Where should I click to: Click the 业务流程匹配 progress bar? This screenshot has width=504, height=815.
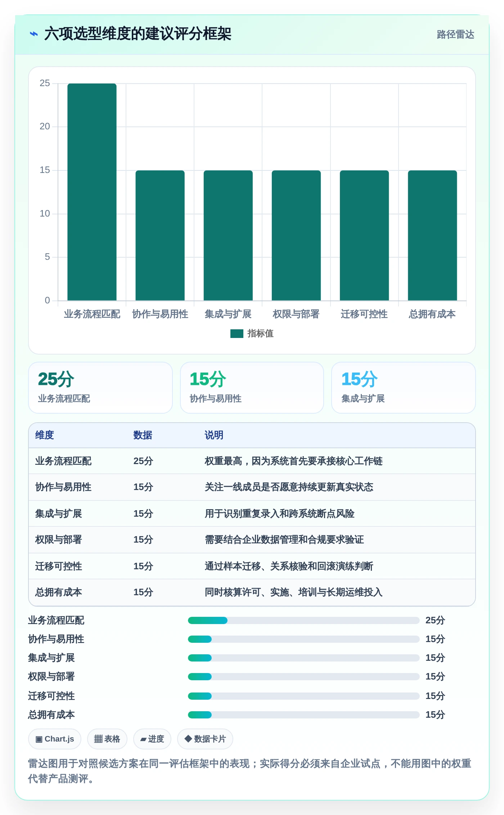point(303,620)
